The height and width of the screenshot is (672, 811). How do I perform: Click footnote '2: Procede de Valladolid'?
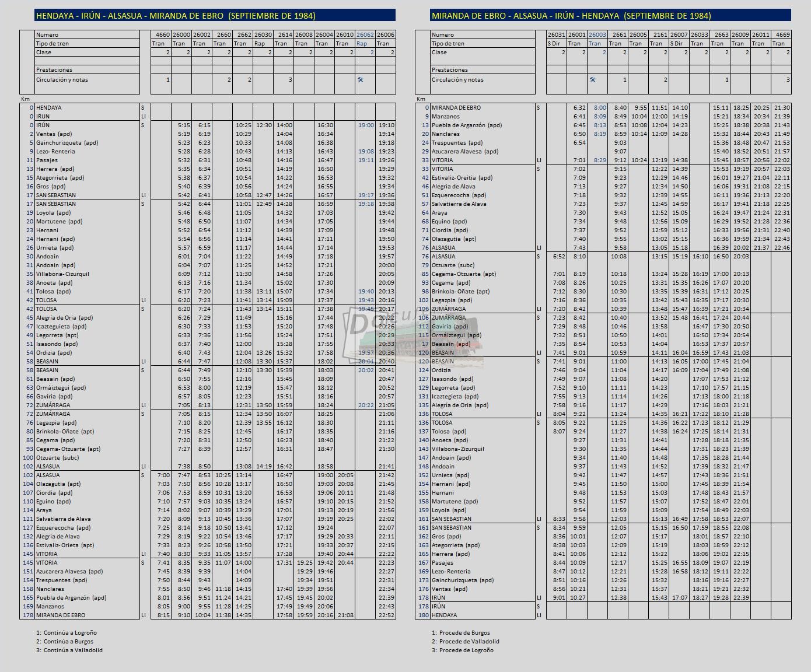(x=466, y=641)
